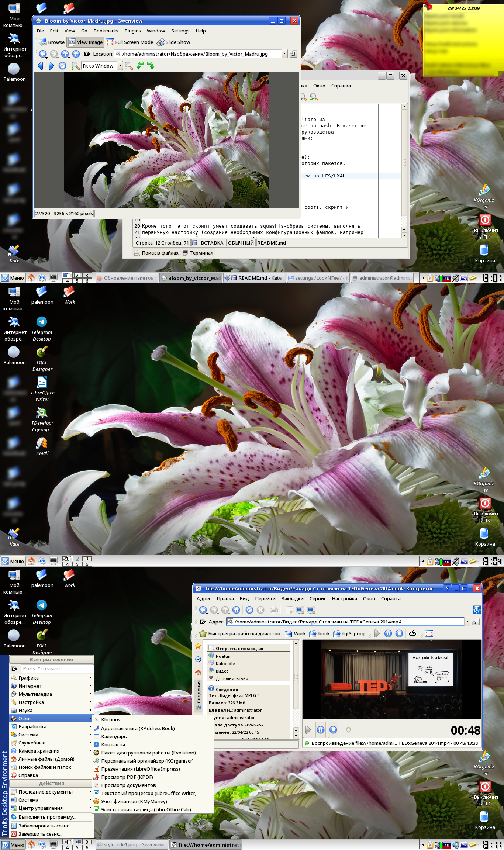This screenshot has width=504, height=850.
Task: Open the Gwenview Location path dropdown
Action: [x=284, y=54]
